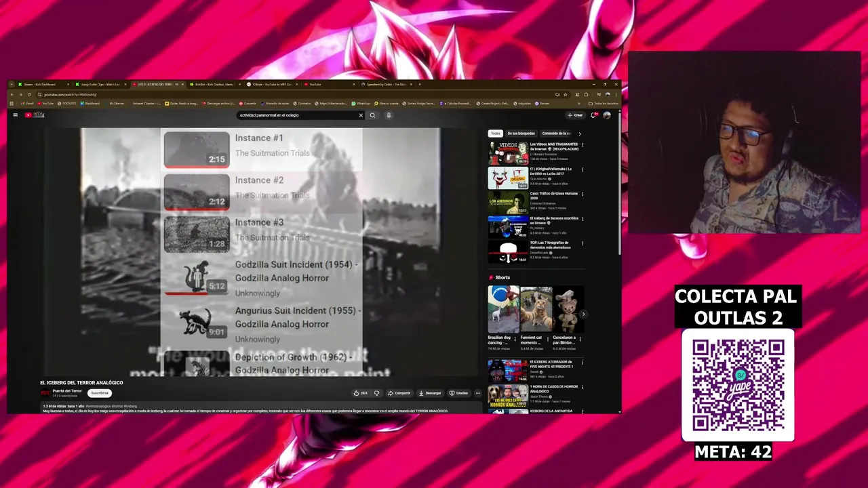Open 'El Iceberg de Sucesos ocurridos en Stream' thumbnail
This screenshot has width=868, height=488.
pyautogui.click(x=508, y=227)
